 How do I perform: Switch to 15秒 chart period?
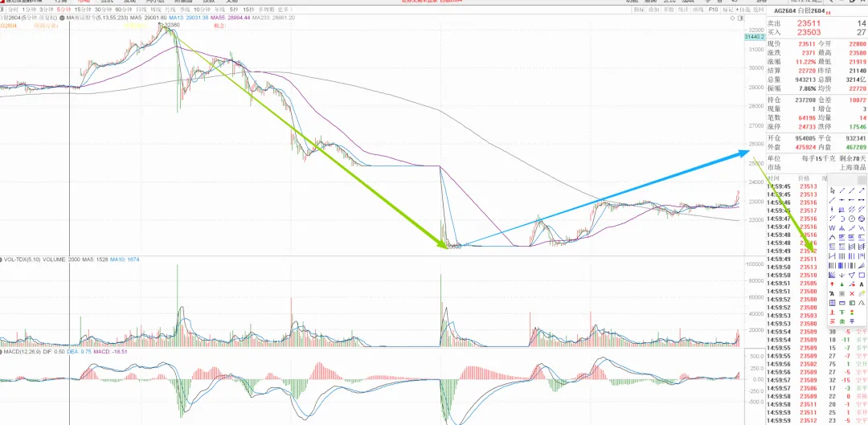point(248,10)
